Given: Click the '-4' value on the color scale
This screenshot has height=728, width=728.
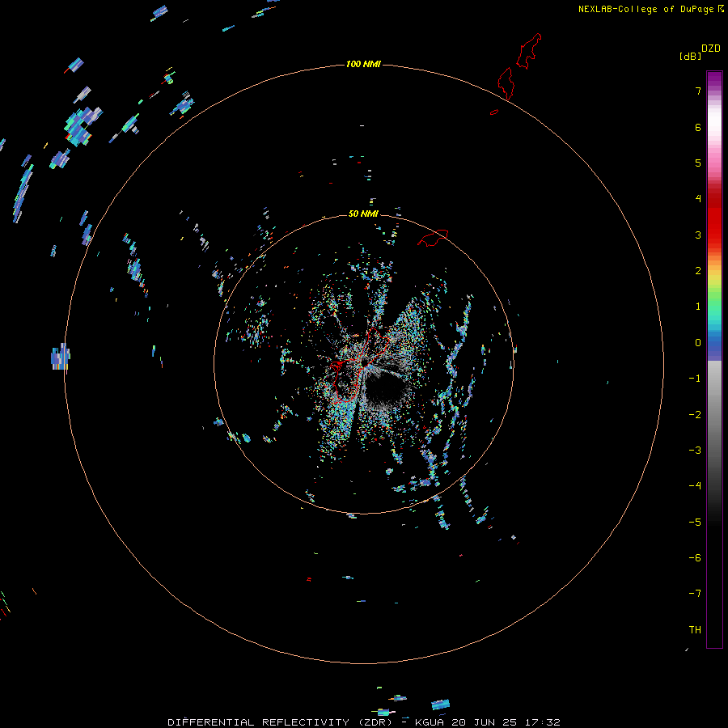Looking at the screenshot, I should pyautogui.click(x=695, y=486).
